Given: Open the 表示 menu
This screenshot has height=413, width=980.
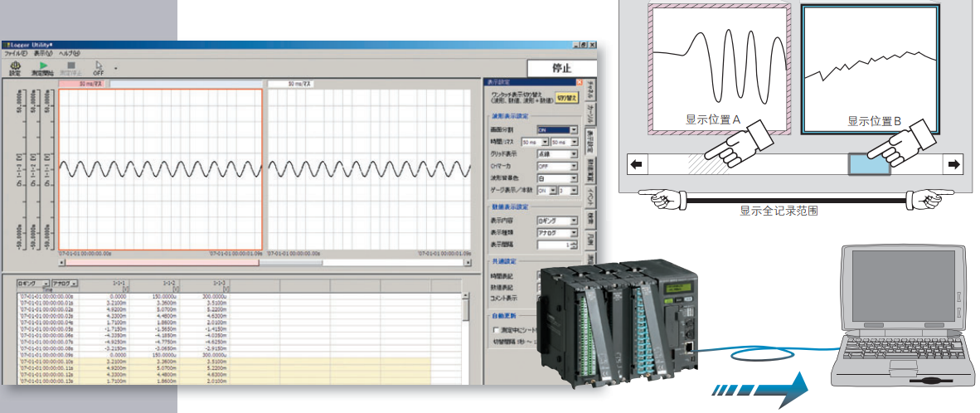Looking at the screenshot, I should (x=42, y=54).
